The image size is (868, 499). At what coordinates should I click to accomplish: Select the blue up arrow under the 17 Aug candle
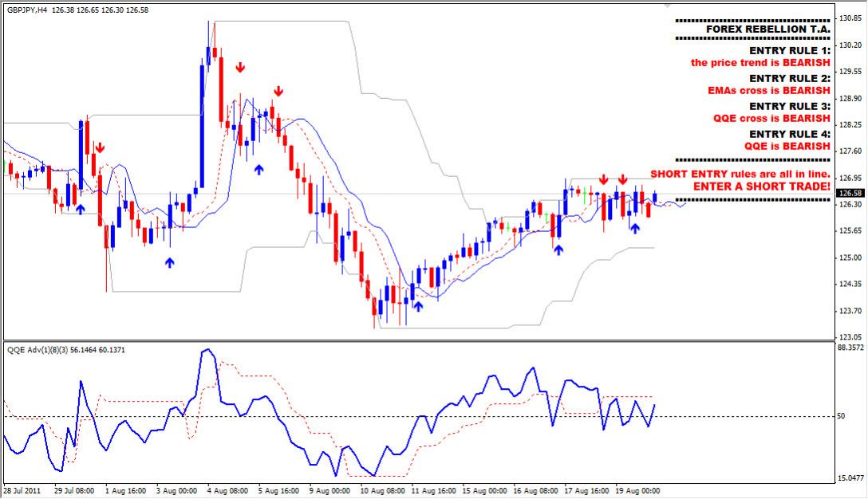pyautogui.click(x=558, y=249)
